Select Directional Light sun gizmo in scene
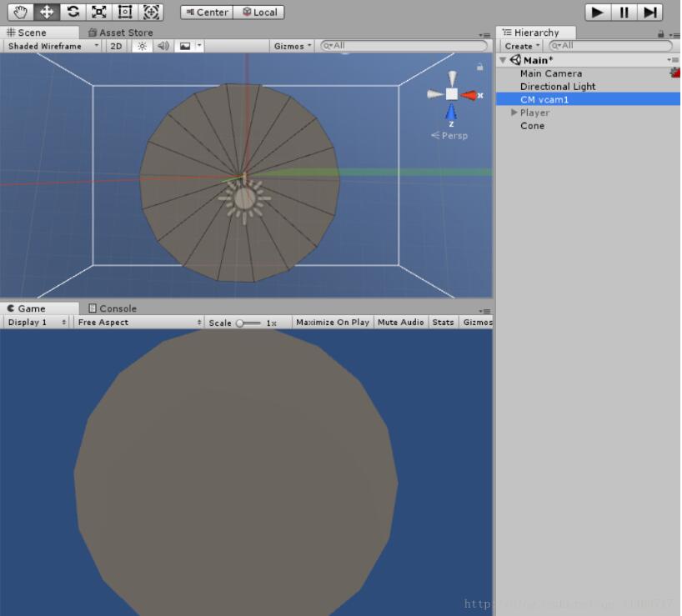The image size is (682, 616). coord(244,198)
